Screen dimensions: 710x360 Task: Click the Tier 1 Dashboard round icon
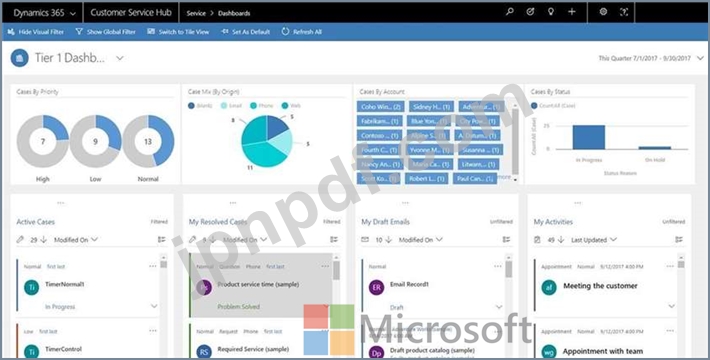[x=19, y=58]
